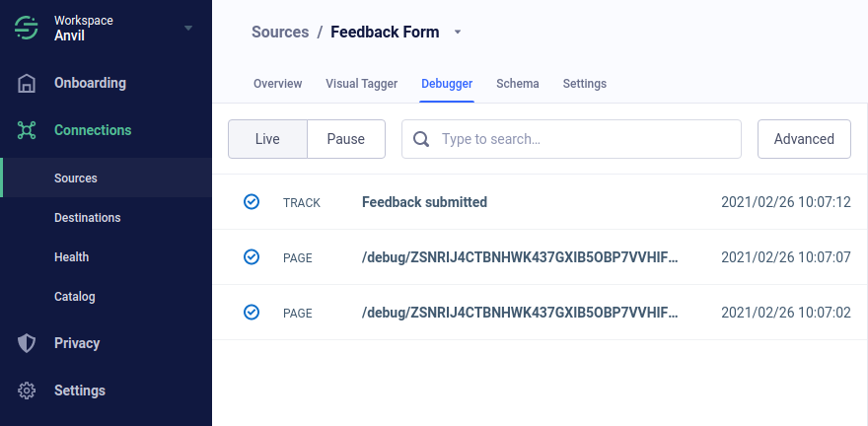Click check icon on 10:07:02 page event
The image size is (868, 426).
(252, 313)
